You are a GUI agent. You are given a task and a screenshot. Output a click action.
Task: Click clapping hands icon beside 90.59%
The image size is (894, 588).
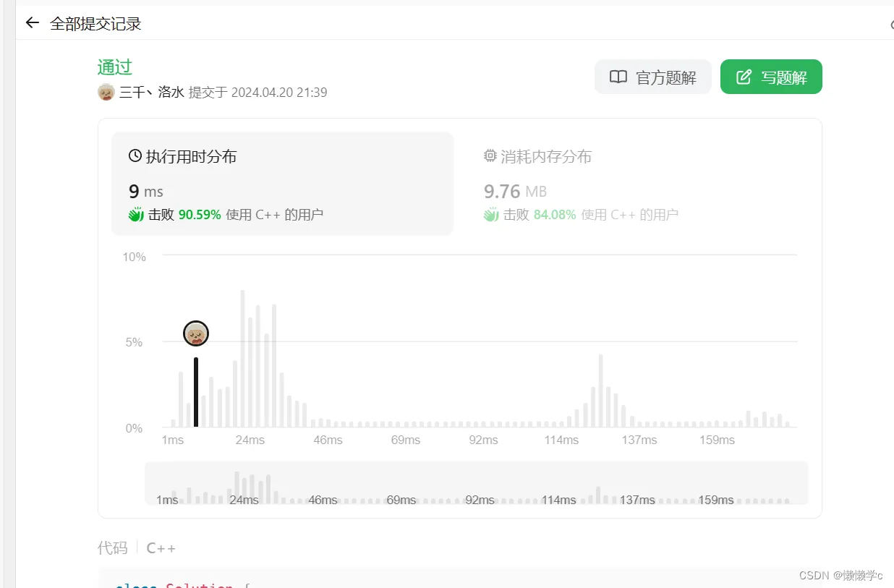point(136,214)
